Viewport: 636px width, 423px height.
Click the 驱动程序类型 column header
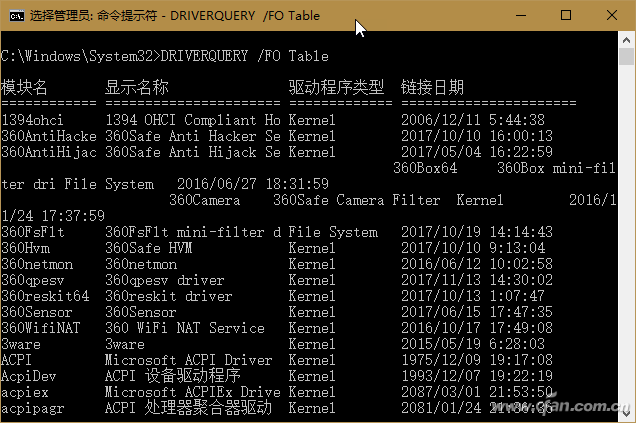pos(336,87)
